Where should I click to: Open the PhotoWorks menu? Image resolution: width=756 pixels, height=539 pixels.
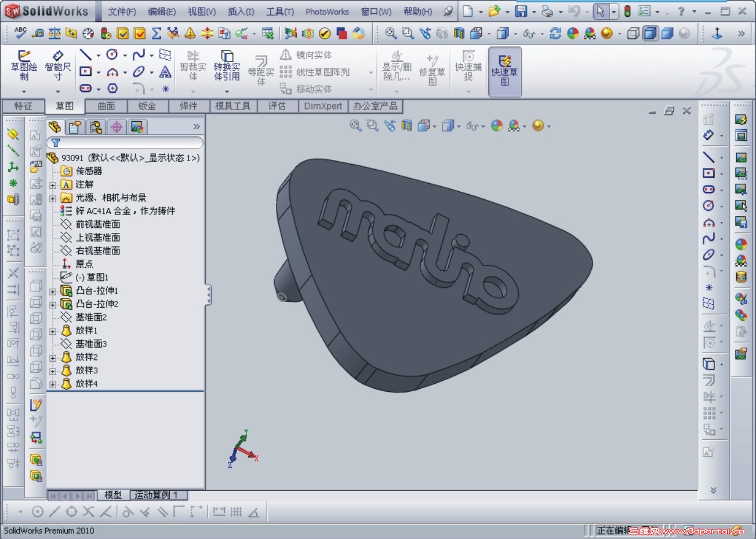click(327, 12)
